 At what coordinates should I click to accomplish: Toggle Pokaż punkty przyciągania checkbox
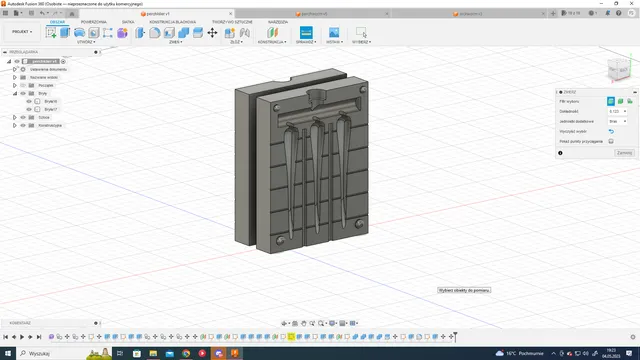tap(611, 141)
